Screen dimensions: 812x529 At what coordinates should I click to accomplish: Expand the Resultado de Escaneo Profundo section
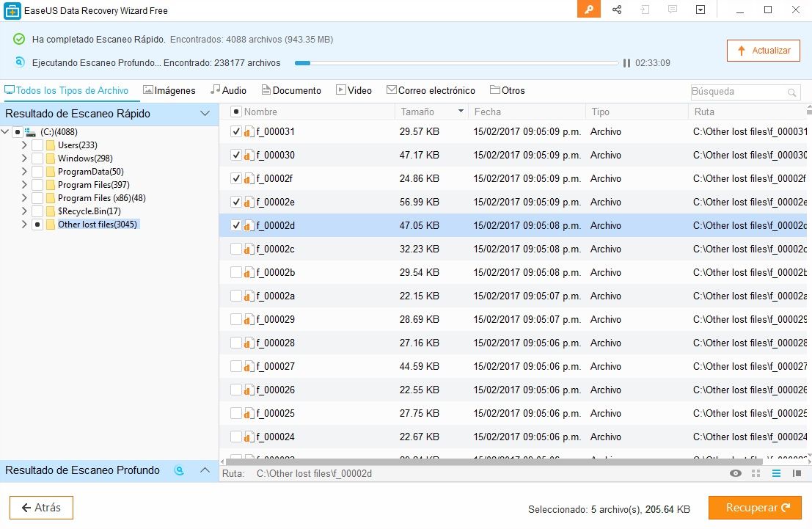tap(205, 470)
